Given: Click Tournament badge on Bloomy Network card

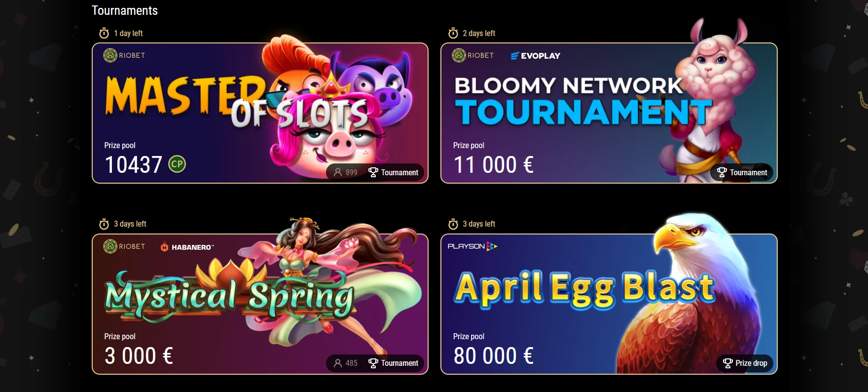Looking at the screenshot, I should [742, 172].
